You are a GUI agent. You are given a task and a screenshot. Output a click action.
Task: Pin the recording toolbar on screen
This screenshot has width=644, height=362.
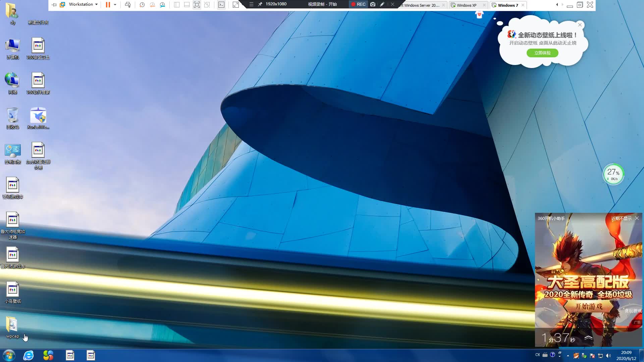[x=260, y=4]
